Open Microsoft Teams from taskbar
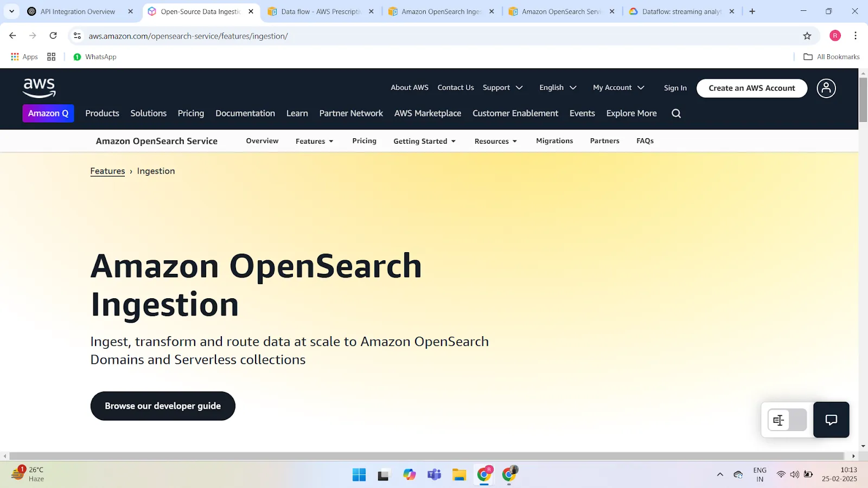Image resolution: width=868 pixels, height=488 pixels. coord(434,475)
